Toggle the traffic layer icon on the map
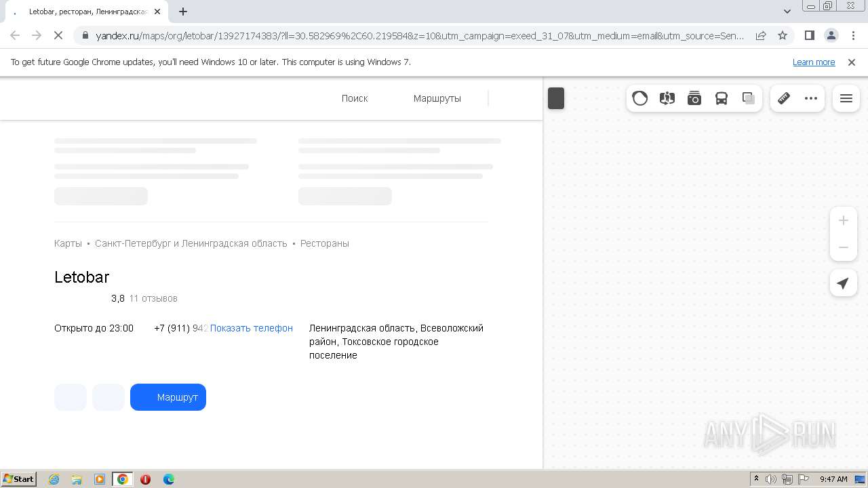This screenshot has height=488, width=868. [639, 98]
